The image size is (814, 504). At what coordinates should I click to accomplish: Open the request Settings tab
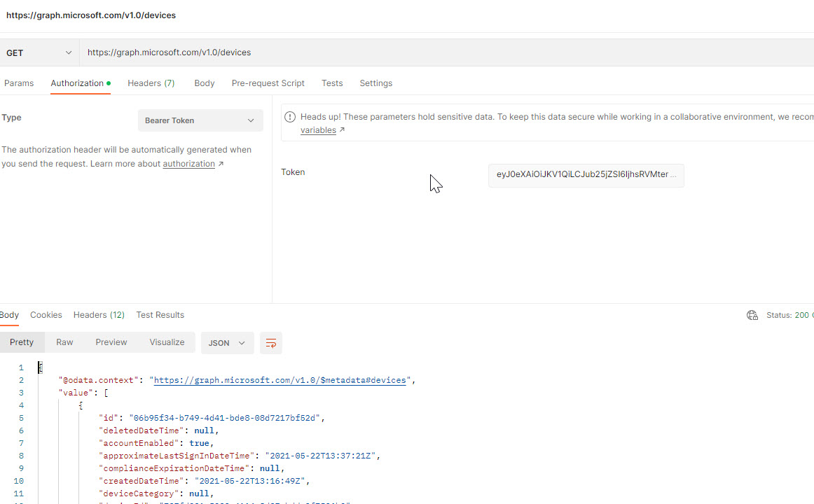[375, 83]
